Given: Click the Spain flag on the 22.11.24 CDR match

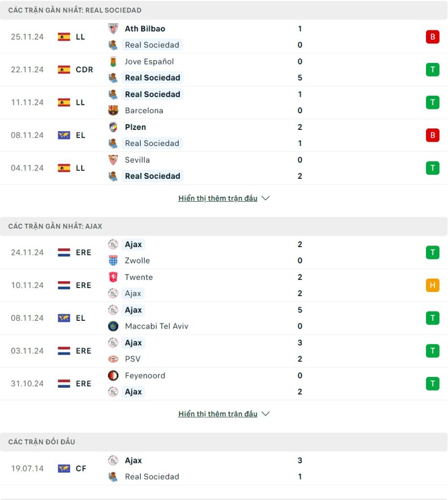Looking at the screenshot, I should [x=64, y=69].
